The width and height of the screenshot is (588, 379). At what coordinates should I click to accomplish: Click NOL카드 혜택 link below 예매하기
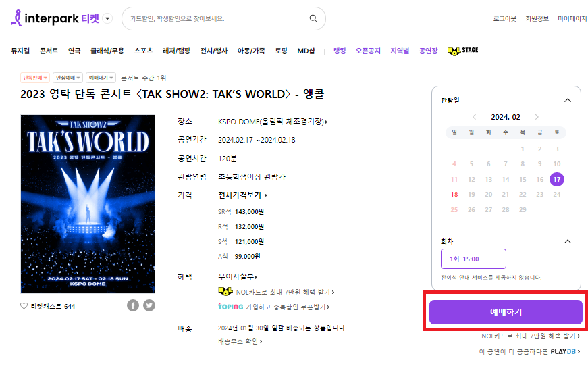pos(531,336)
